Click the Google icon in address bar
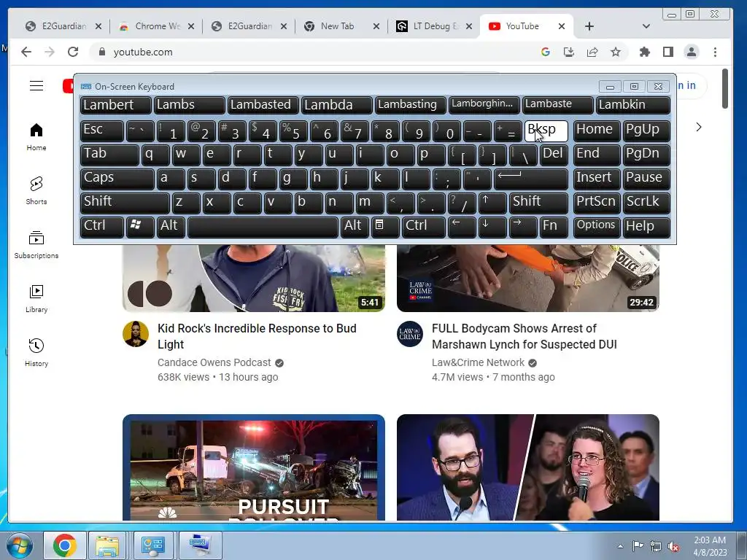 pos(546,52)
